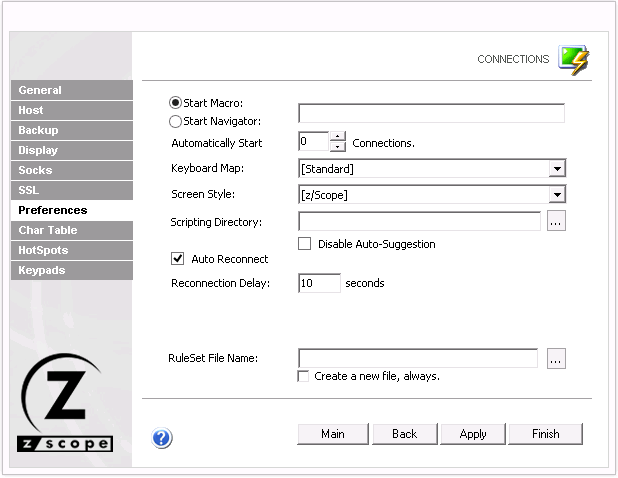Click the Reconnection Delay seconds field
Image resolution: width=618 pixels, height=478 pixels.
(319, 283)
